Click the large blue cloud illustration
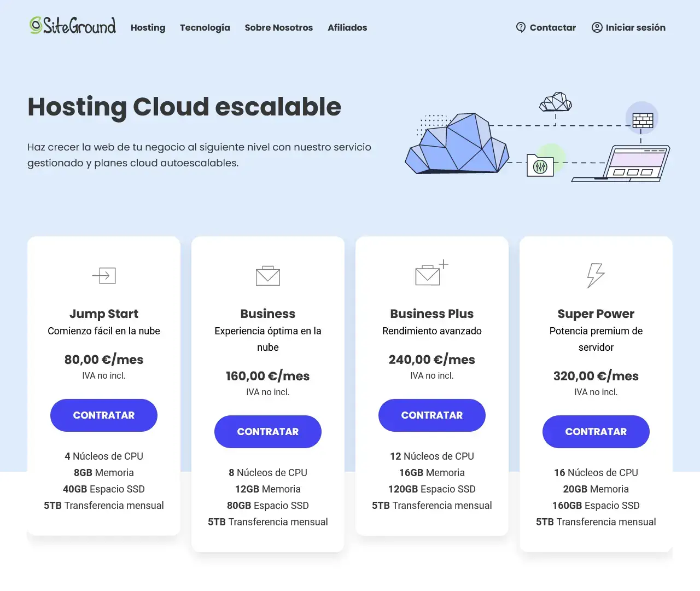 [x=457, y=143]
